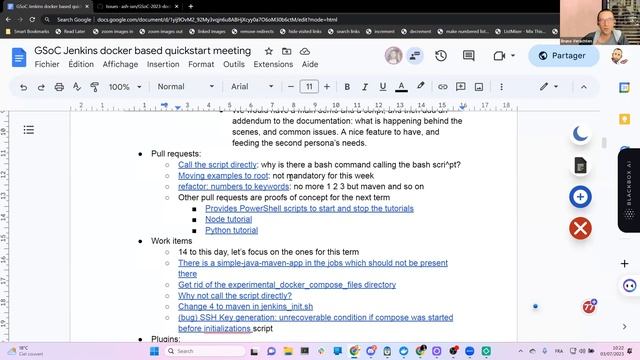The height and width of the screenshot is (360, 640).
Task: Add a comment with toolbar comment icon
Action: tap(460, 87)
